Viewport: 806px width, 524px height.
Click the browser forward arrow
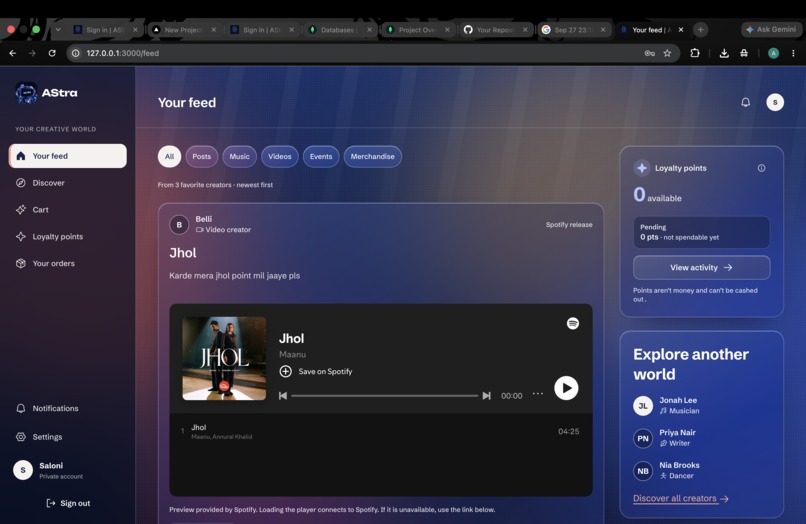tap(32, 53)
